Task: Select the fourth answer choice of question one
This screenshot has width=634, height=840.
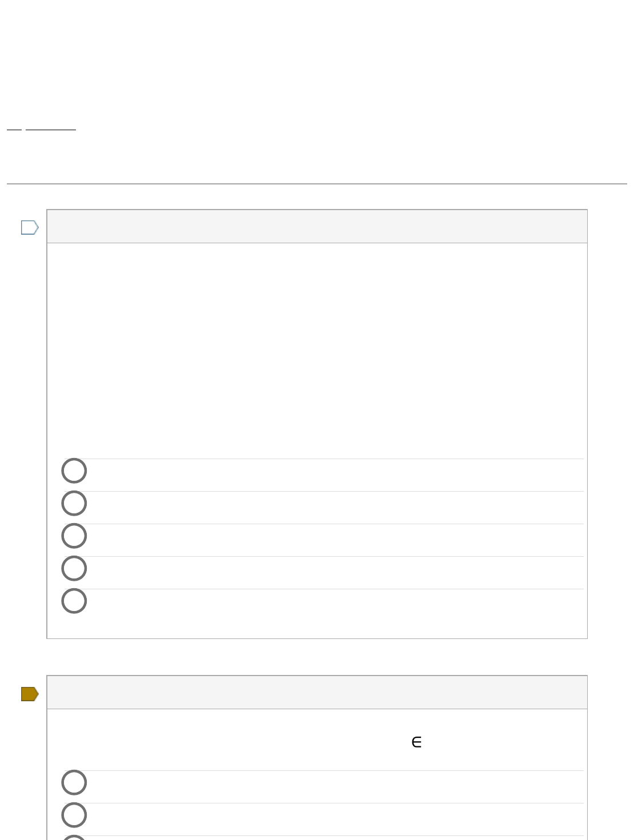Action: pyautogui.click(x=74, y=568)
